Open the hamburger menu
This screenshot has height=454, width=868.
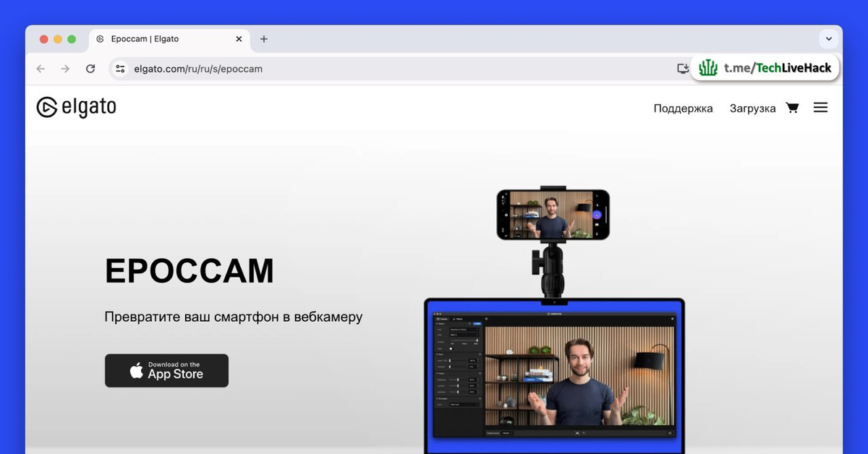[820, 108]
